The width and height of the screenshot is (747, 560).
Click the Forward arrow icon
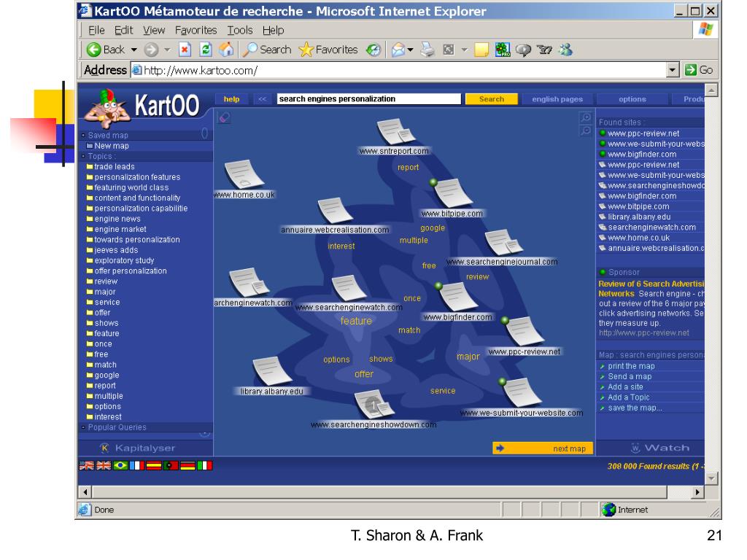point(152,50)
